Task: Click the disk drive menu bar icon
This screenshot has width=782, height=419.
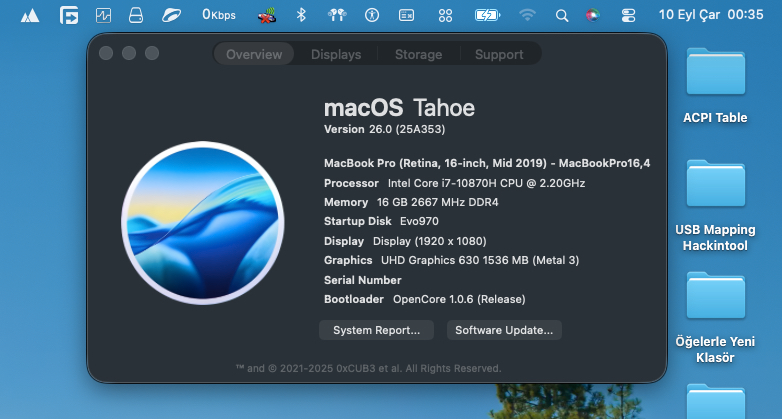Action: 136,15
